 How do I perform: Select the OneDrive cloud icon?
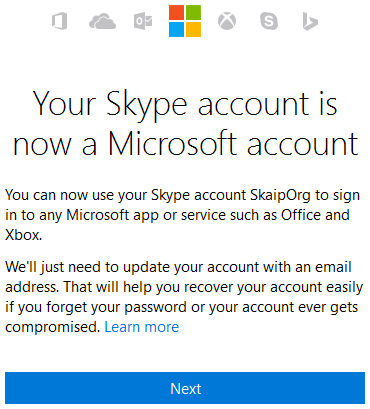pyautogui.click(x=102, y=22)
